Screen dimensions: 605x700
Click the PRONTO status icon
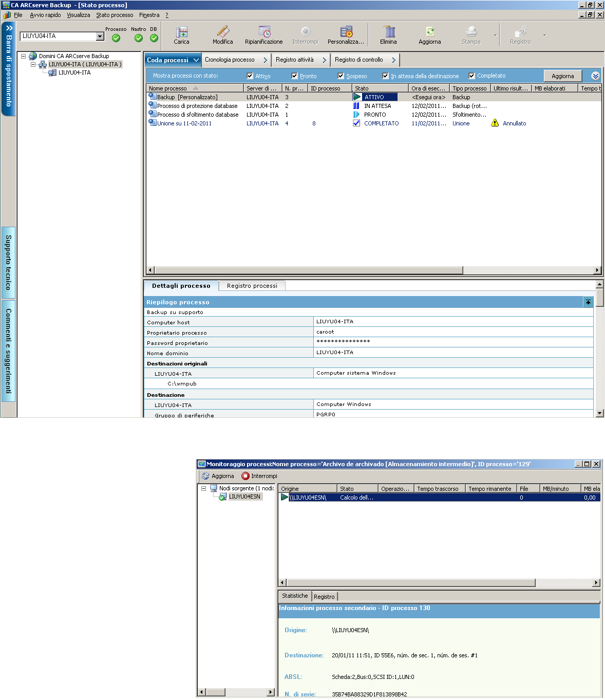356,115
